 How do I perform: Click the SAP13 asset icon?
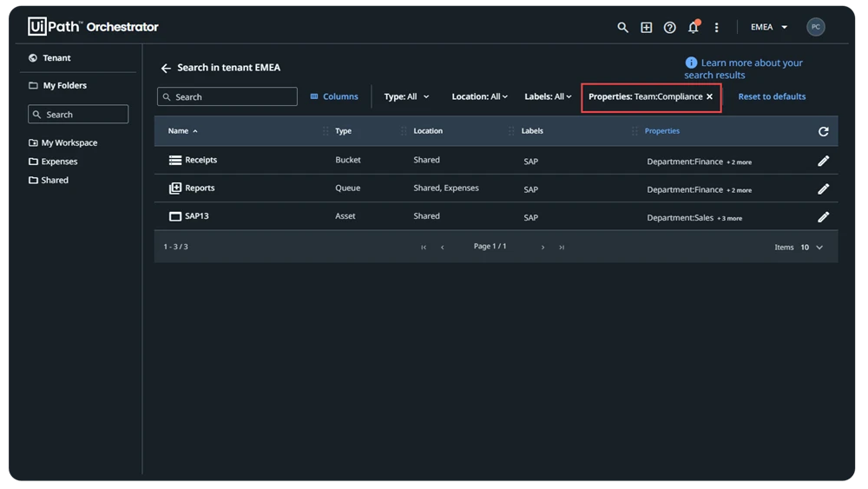(x=175, y=216)
